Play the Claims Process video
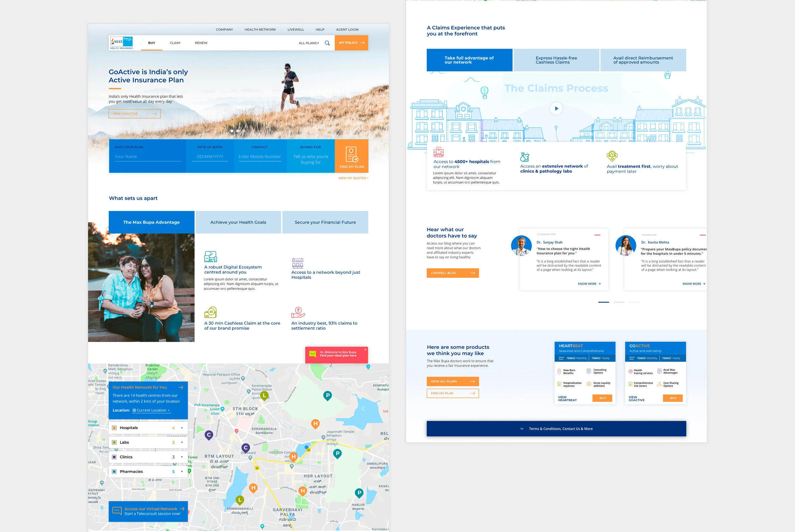 tap(556, 109)
